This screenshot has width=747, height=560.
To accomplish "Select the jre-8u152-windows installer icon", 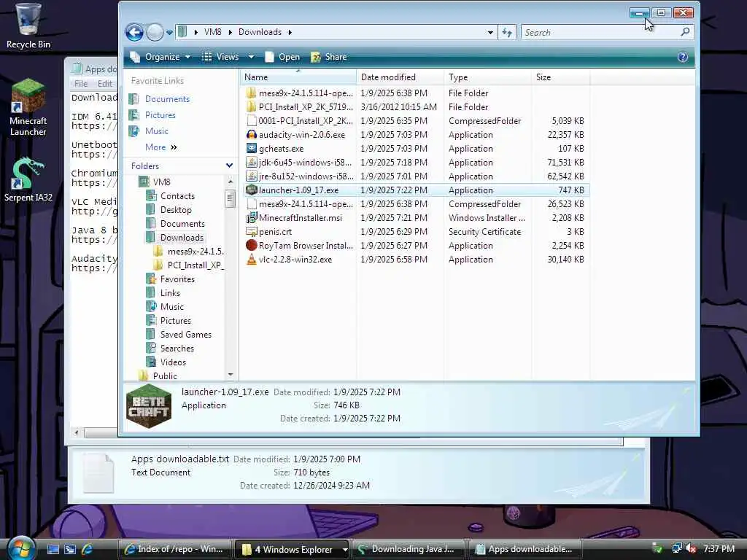I will tap(252, 176).
